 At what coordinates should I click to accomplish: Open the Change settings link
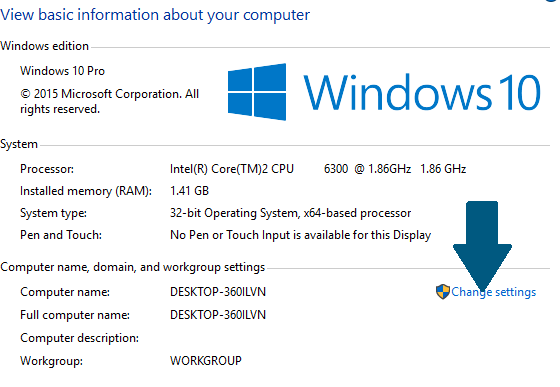coord(494,292)
